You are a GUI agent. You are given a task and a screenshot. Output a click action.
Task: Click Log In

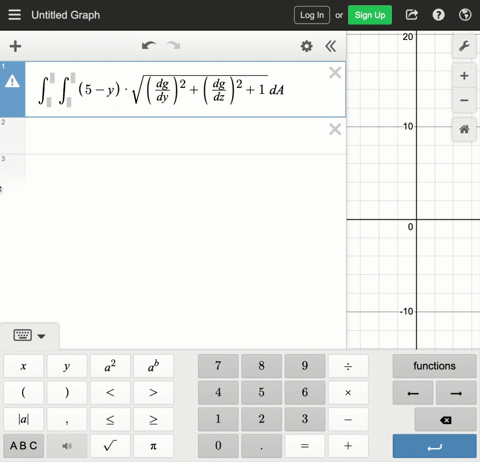[x=312, y=15]
